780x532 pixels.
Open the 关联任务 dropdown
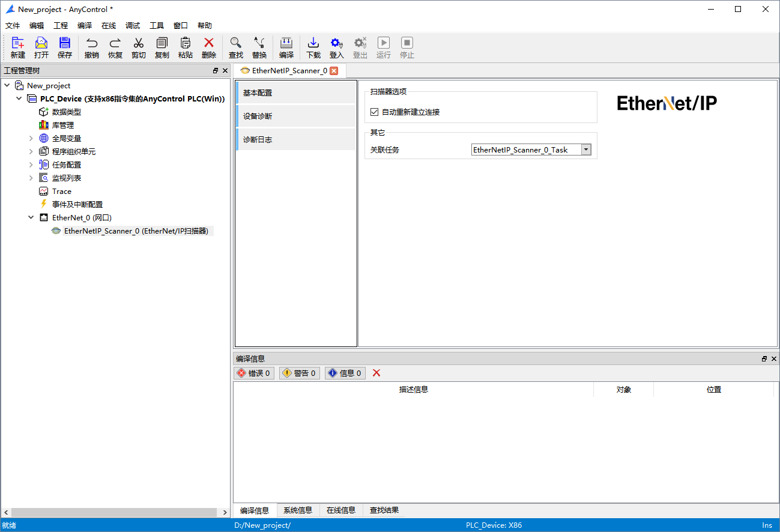pyautogui.click(x=586, y=150)
